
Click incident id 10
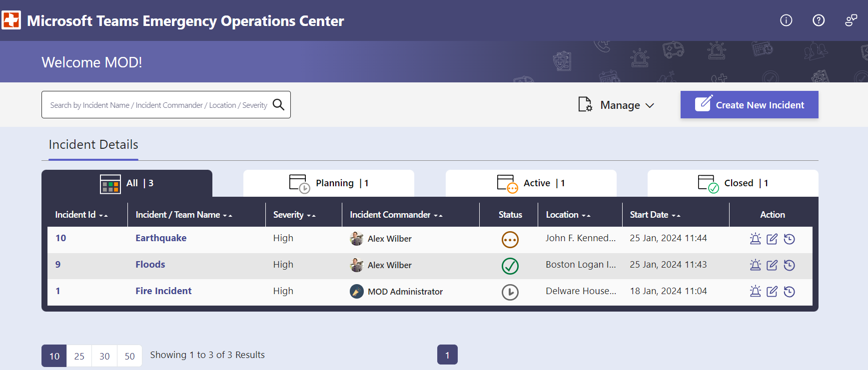60,238
